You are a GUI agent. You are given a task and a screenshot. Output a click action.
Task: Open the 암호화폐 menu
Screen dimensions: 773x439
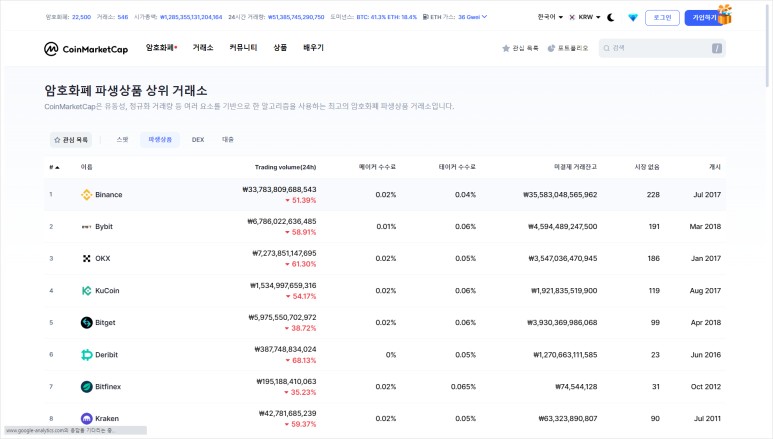(161, 47)
